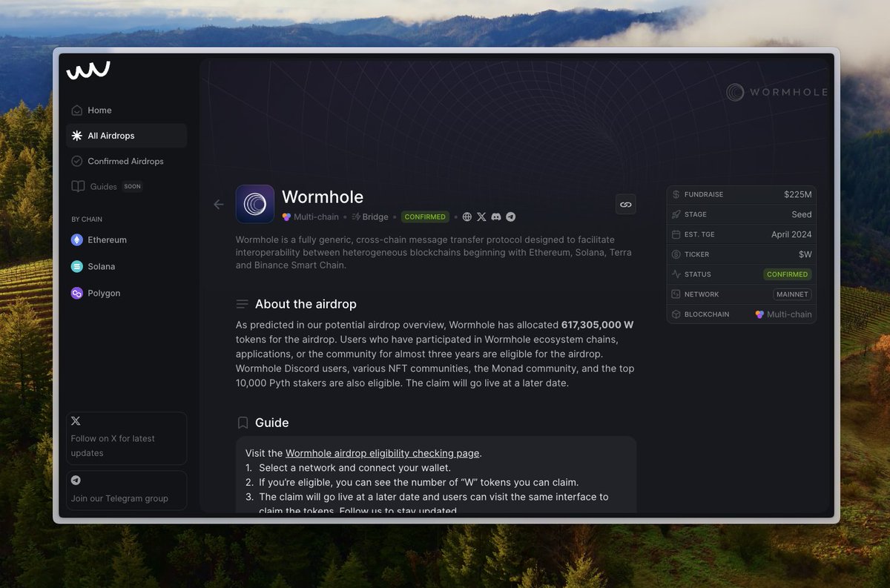Viewport: 890px width, 588px height.
Task: Click the About the airdrop heading
Action: (x=306, y=304)
